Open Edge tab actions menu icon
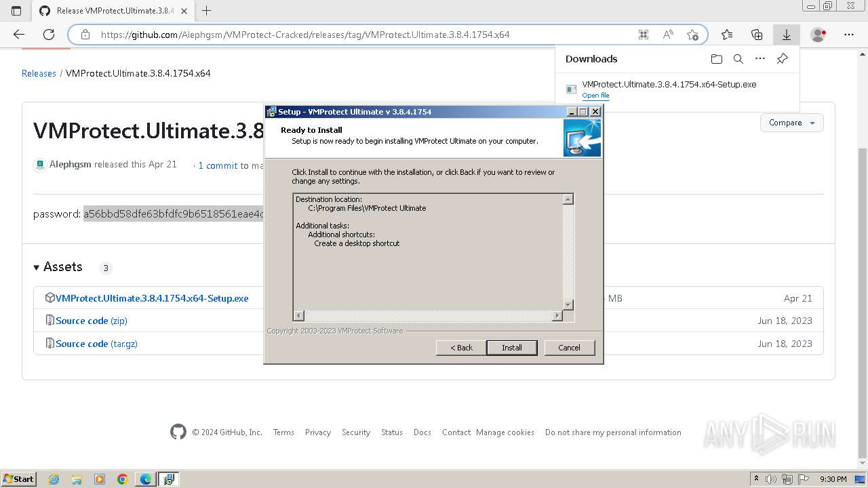The width and height of the screenshot is (868, 488). (x=16, y=11)
